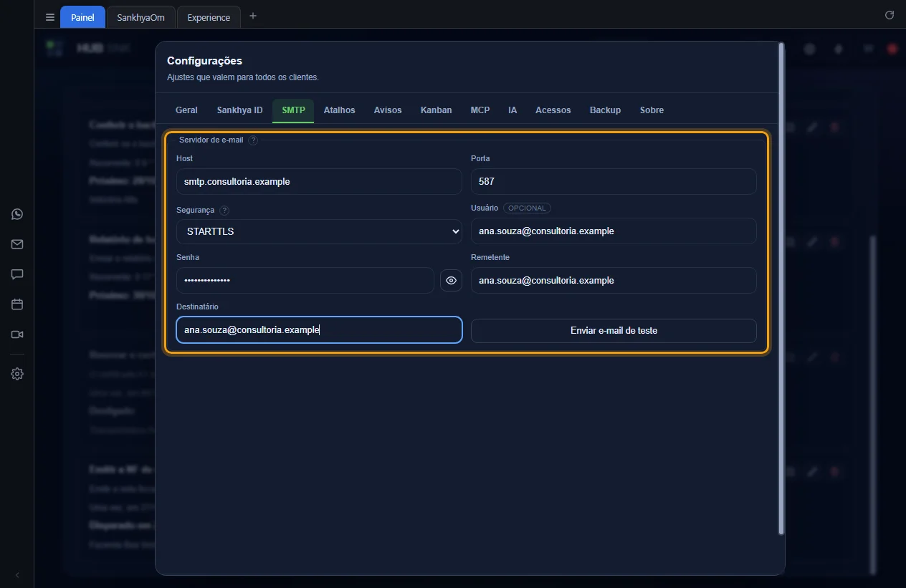Click the hamburger menu icon

(x=50, y=17)
